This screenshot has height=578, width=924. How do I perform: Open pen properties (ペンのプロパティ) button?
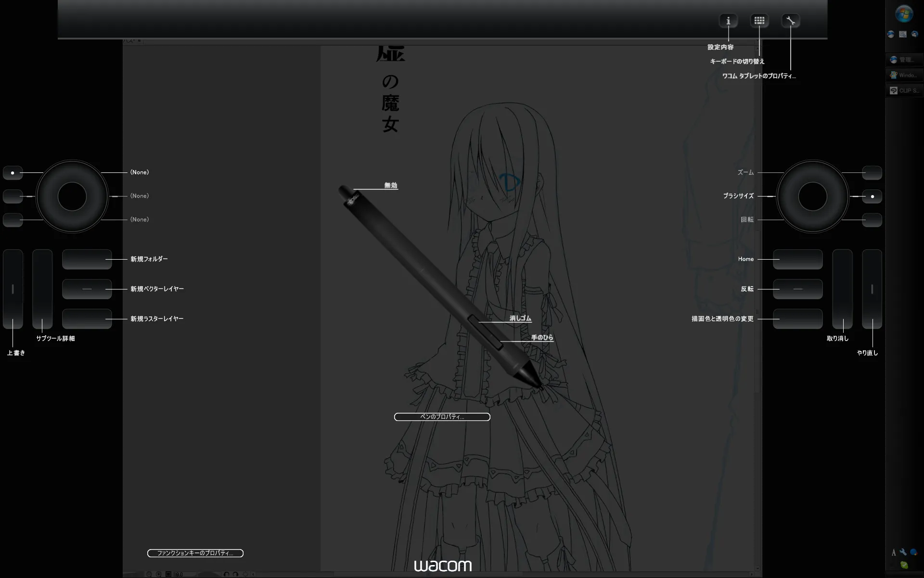(x=442, y=417)
